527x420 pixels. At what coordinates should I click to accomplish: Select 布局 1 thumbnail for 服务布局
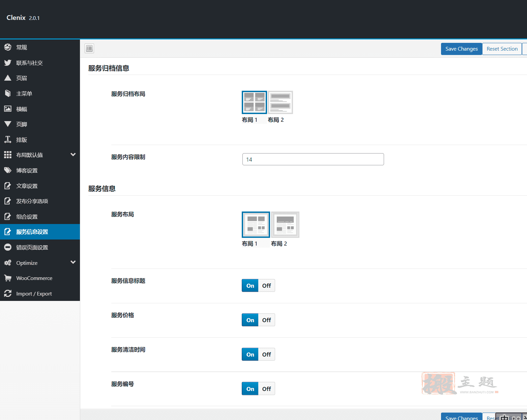pyautogui.click(x=256, y=225)
